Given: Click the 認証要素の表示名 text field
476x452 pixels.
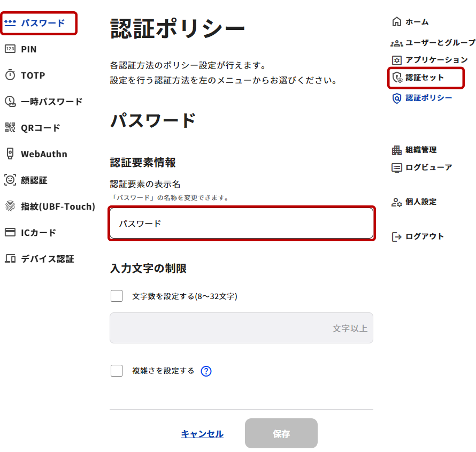Looking at the screenshot, I should (x=241, y=224).
